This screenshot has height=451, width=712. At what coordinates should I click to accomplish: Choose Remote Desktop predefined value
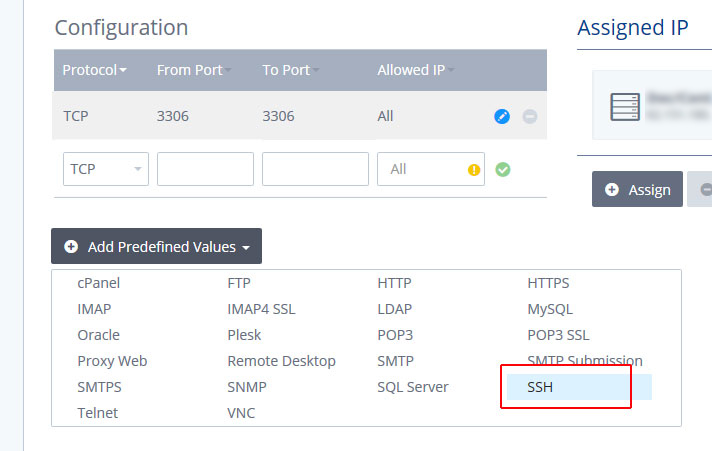[281, 361]
